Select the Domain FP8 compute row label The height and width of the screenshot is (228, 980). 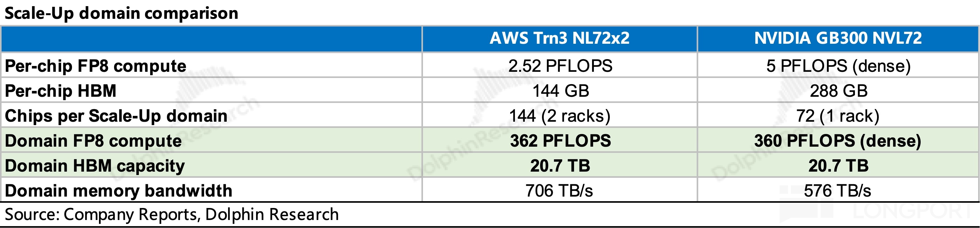[93, 141]
